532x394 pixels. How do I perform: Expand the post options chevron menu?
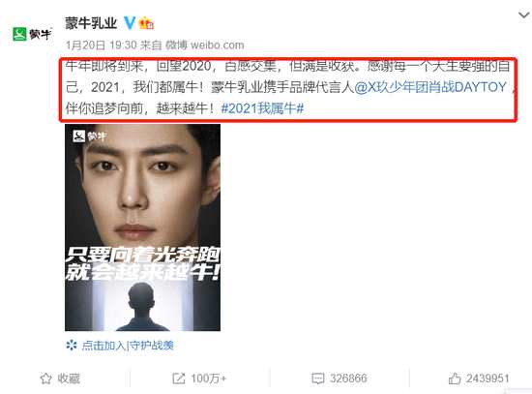point(524,15)
